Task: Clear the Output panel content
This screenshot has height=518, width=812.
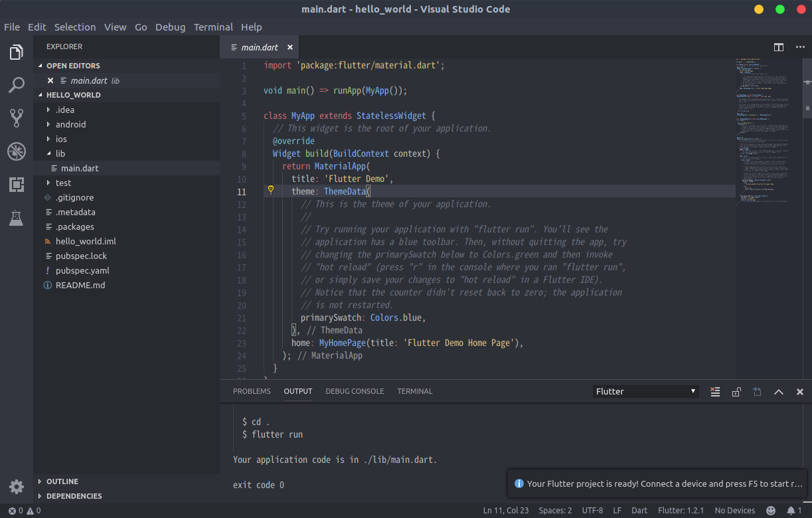Action: tap(714, 392)
